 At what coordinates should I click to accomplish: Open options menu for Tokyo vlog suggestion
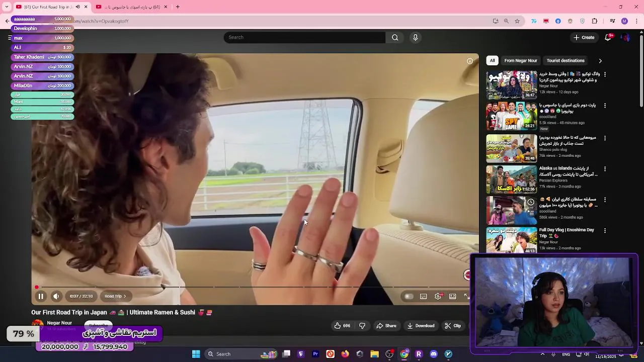pyautogui.click(x=605, y=74)
